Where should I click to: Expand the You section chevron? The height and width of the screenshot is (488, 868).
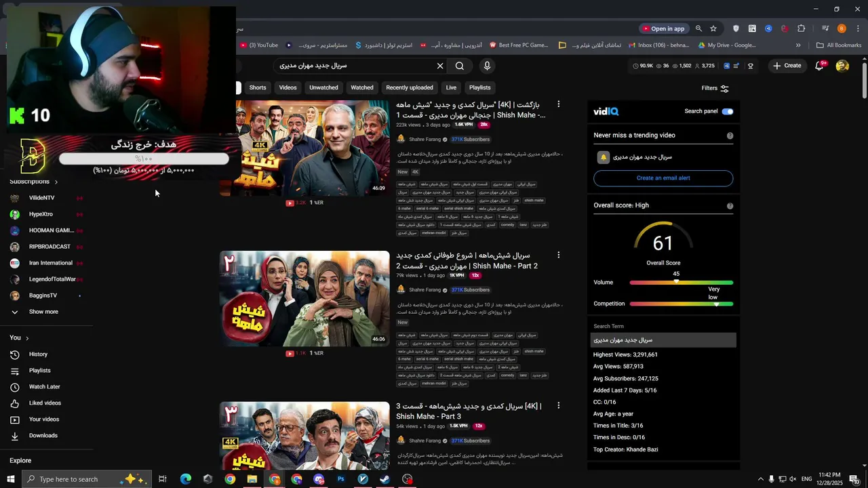click(x=27, y=338)
